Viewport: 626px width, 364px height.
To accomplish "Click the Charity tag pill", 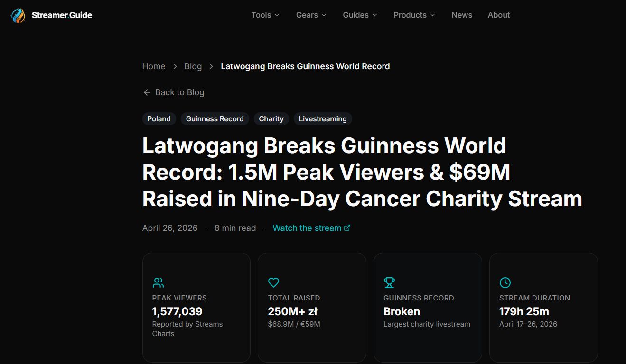I will (271, 118).
